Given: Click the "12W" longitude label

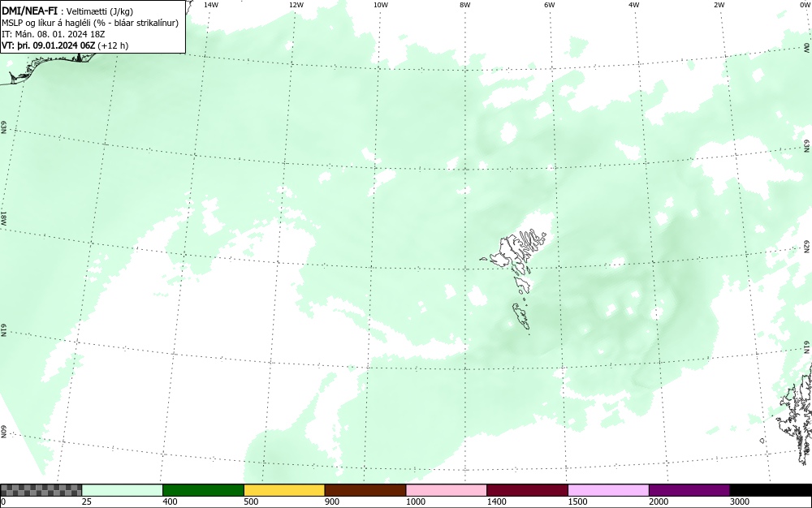Looking at the screenshot, I should (x=296, y=5).
